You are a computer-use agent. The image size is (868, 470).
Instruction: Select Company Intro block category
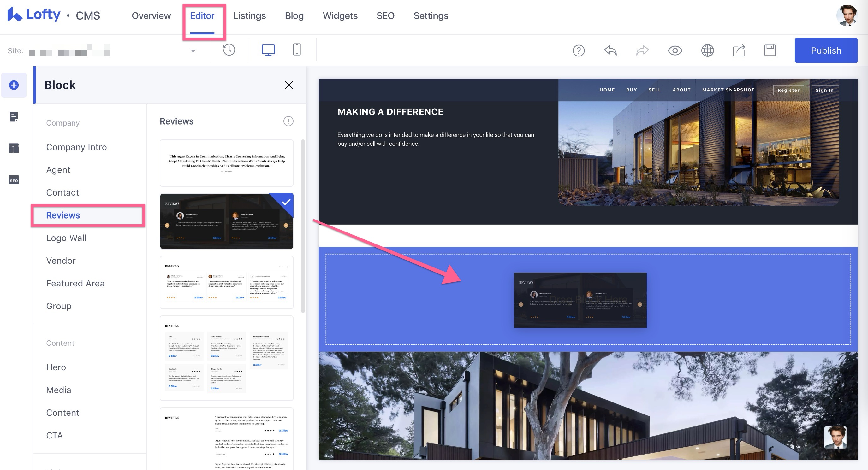[76, 147]
